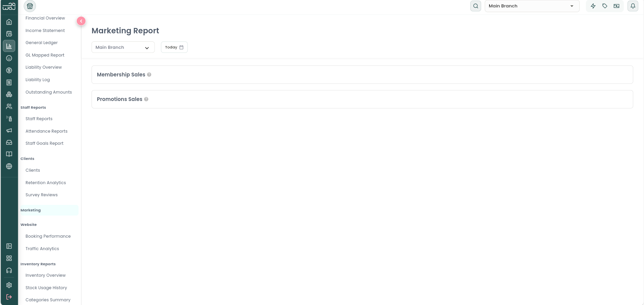Expand the Promotions Sales section
Image resolution: width=644 pixels, height=305 pixels.
362,99
